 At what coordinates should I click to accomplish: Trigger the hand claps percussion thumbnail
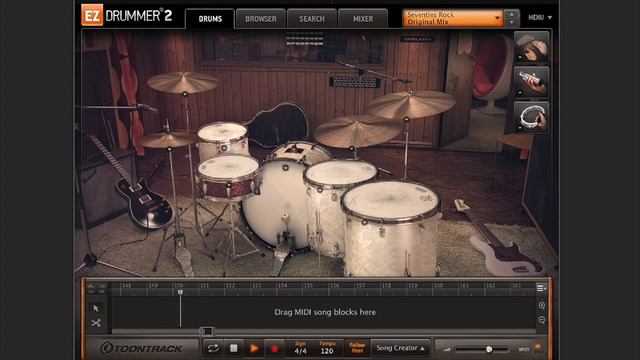(x=532, y=47)
